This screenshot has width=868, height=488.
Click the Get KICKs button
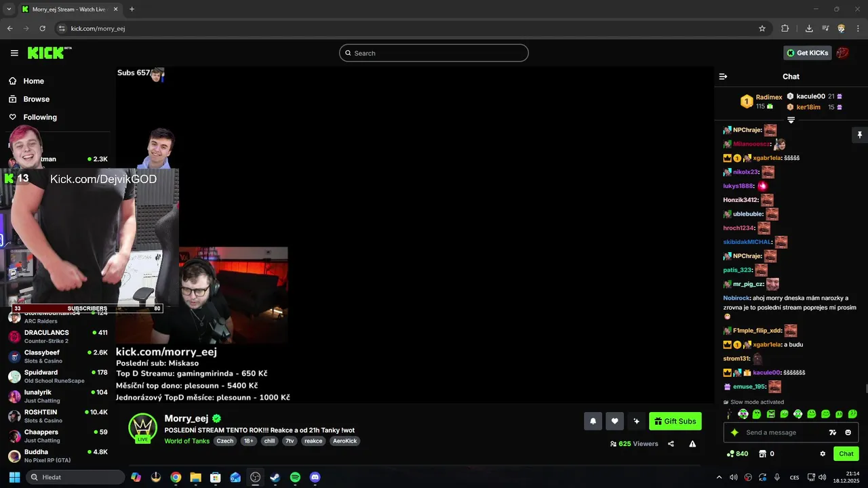click(807, 53)
